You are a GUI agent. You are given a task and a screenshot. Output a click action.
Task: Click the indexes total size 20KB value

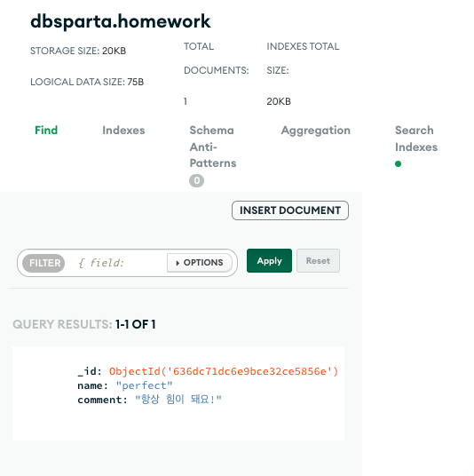coord(279,101)
